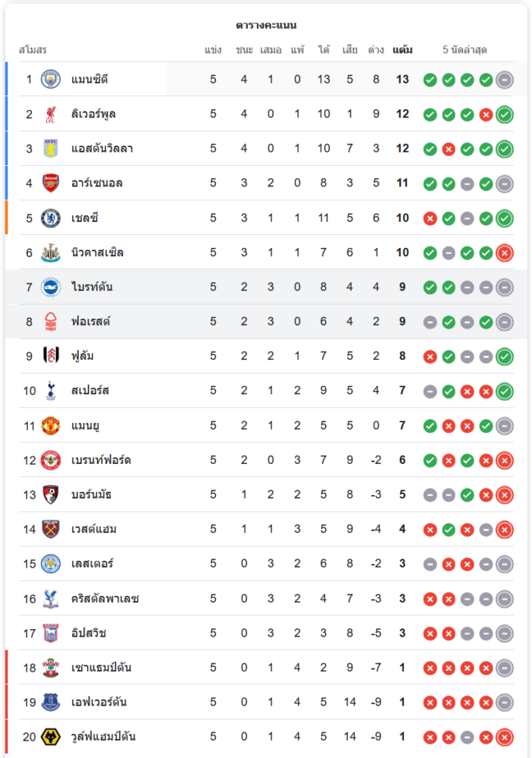
Task: Select the เลสเตอร์ team row name
Action: click(94, 564)
